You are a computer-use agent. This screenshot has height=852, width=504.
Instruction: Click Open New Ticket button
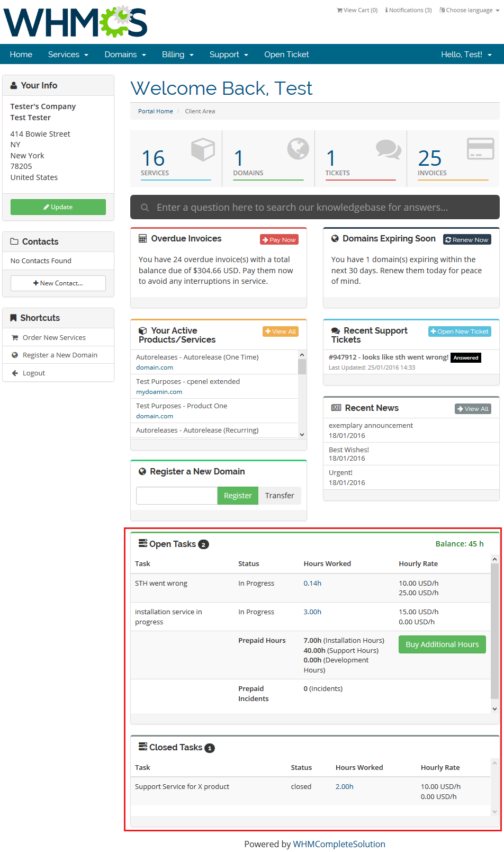pos(460,331)
